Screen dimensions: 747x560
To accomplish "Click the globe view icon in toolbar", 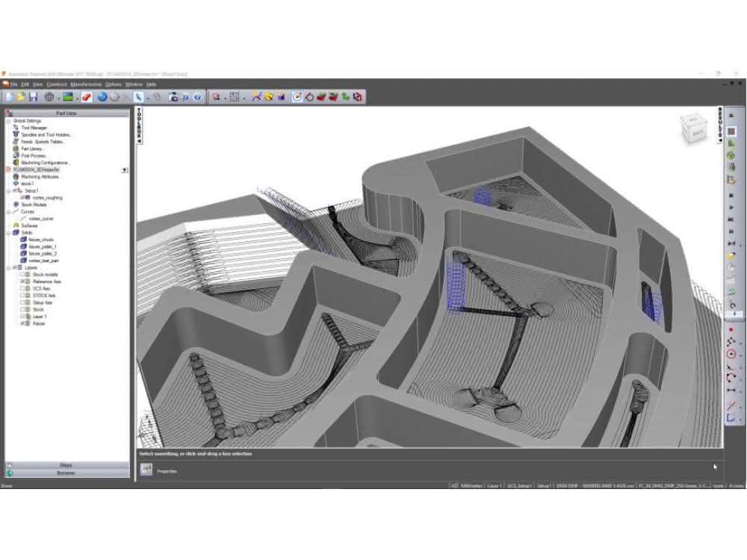I will 49,96.
